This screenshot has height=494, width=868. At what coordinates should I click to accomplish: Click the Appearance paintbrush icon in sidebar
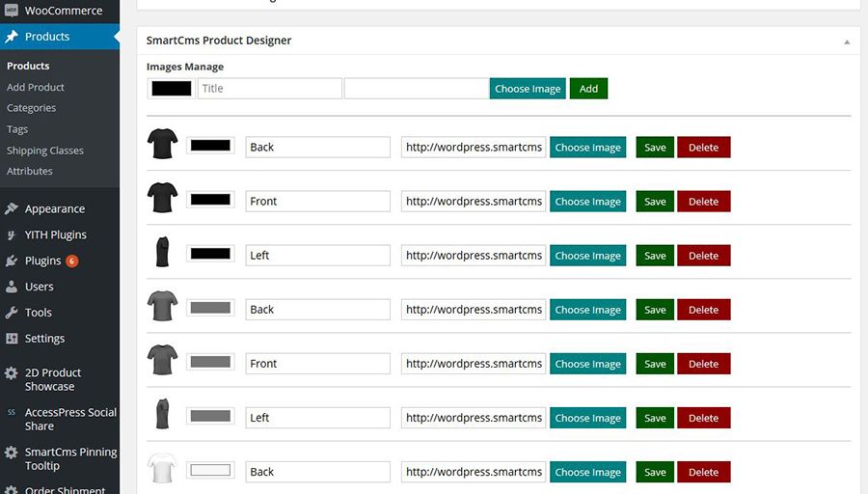pyautogui.click(x=12, y=208)
